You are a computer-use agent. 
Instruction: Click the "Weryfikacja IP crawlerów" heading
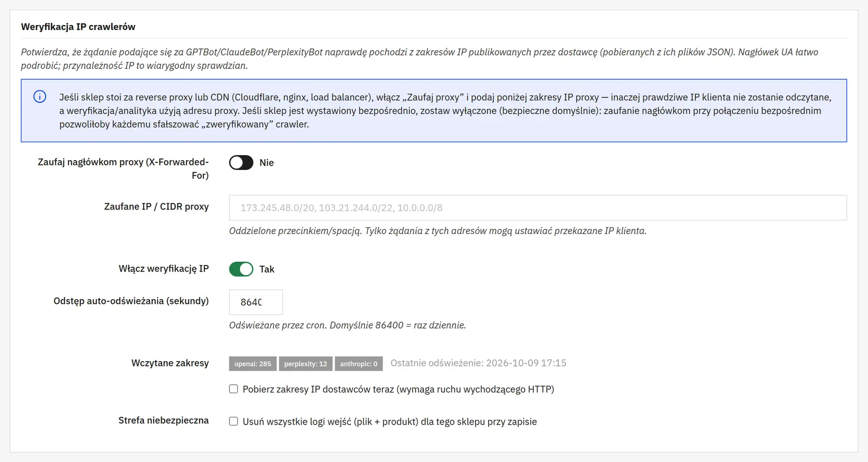click(x=78, y=27)
